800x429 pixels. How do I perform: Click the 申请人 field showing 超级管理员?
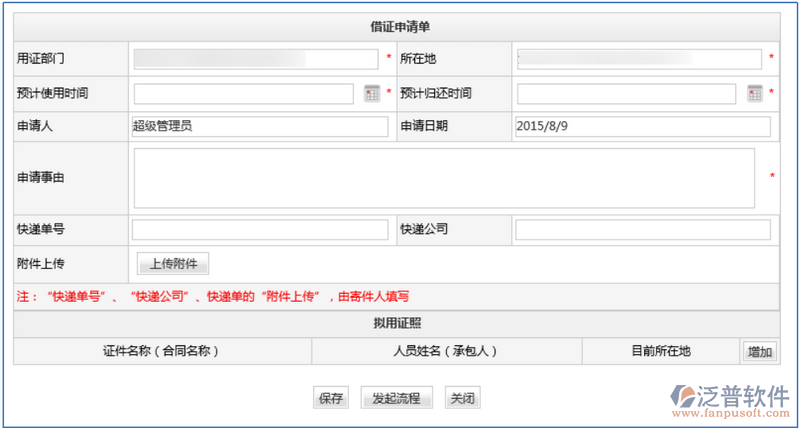point(259,126)
